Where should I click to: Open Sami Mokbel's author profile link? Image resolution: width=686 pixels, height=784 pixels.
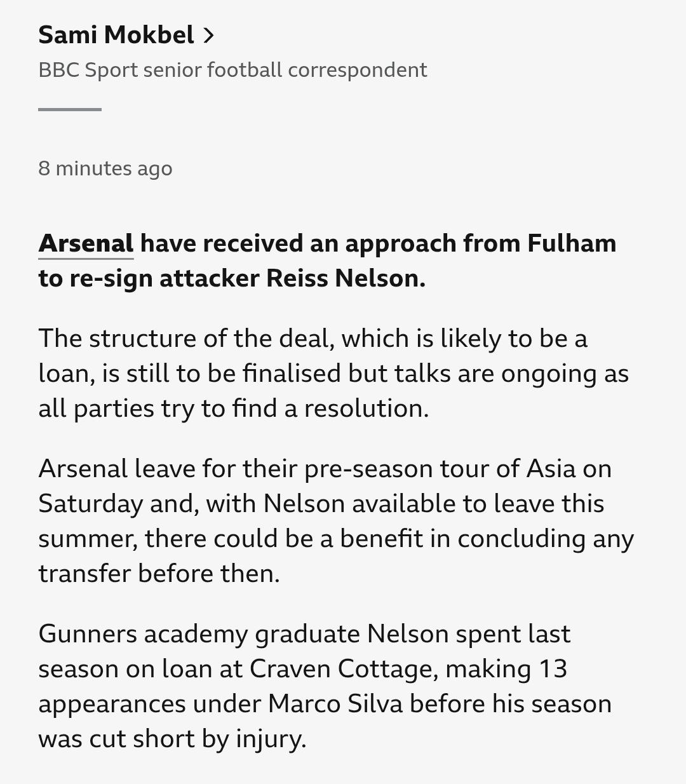click(x=116, y=35)
